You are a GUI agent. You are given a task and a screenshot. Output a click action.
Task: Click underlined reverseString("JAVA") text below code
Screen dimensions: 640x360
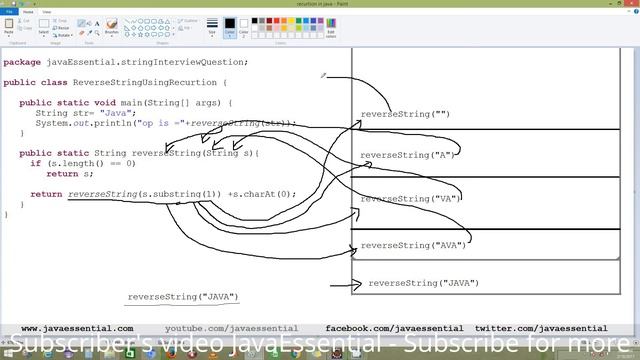[183, 297]
